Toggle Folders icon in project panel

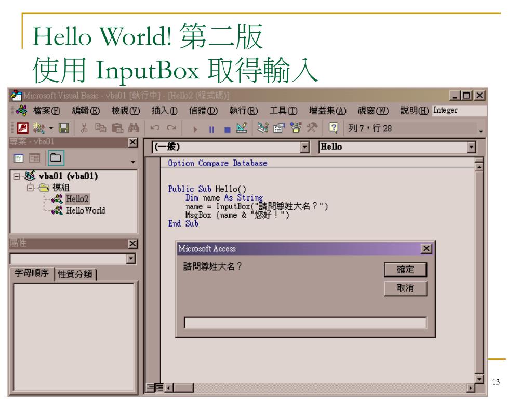pos(56,158)
